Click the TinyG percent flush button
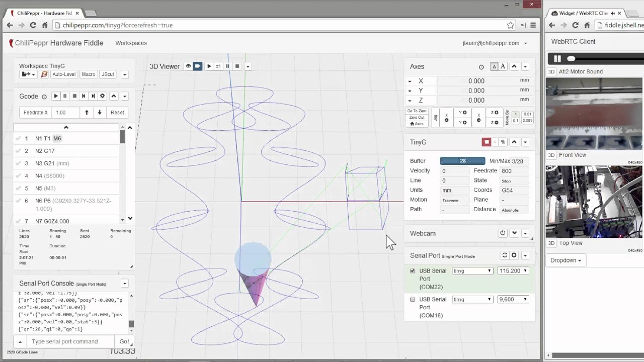 (x=503, y=142)
